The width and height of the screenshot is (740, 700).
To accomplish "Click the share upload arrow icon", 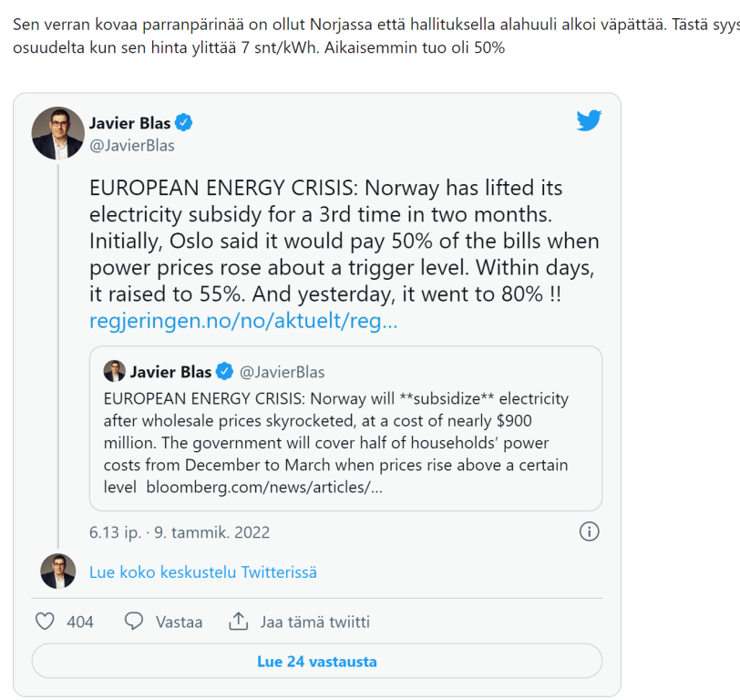I will [239, 622].
